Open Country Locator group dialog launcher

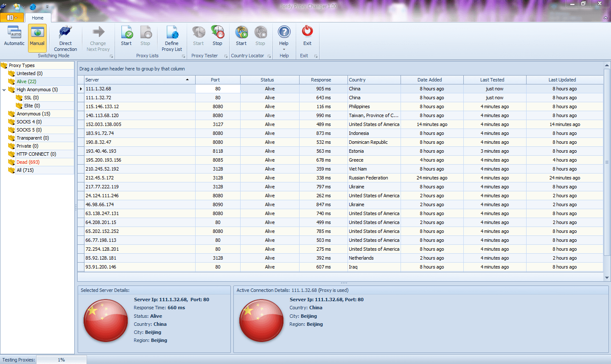point(269,56)
